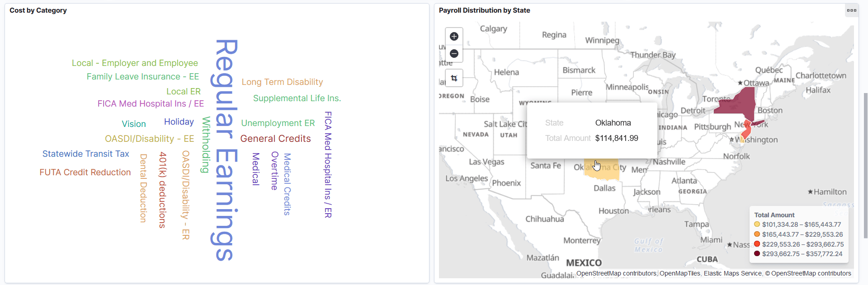Viewport: 868px width, 285px height.
Task: Open the OpenMapTiles attribution link
Action: [680, 273]
